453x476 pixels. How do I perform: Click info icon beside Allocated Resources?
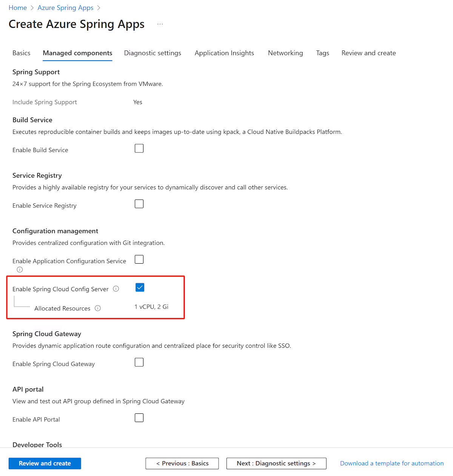(98, 308)
